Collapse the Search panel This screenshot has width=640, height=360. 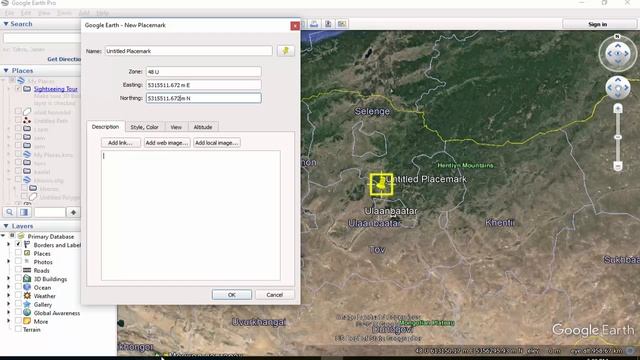pyautogui.click(x=6, y=24)
